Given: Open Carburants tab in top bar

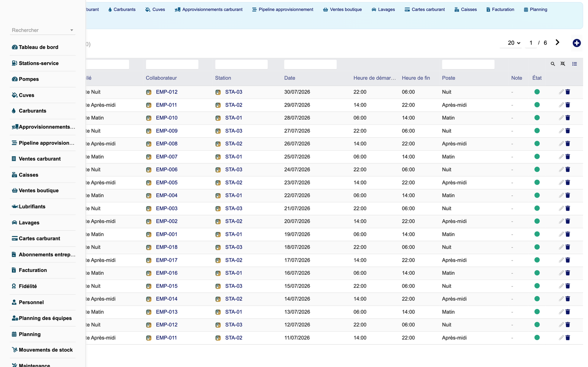Looking at the screenshot, I should [x=122, y=9].
